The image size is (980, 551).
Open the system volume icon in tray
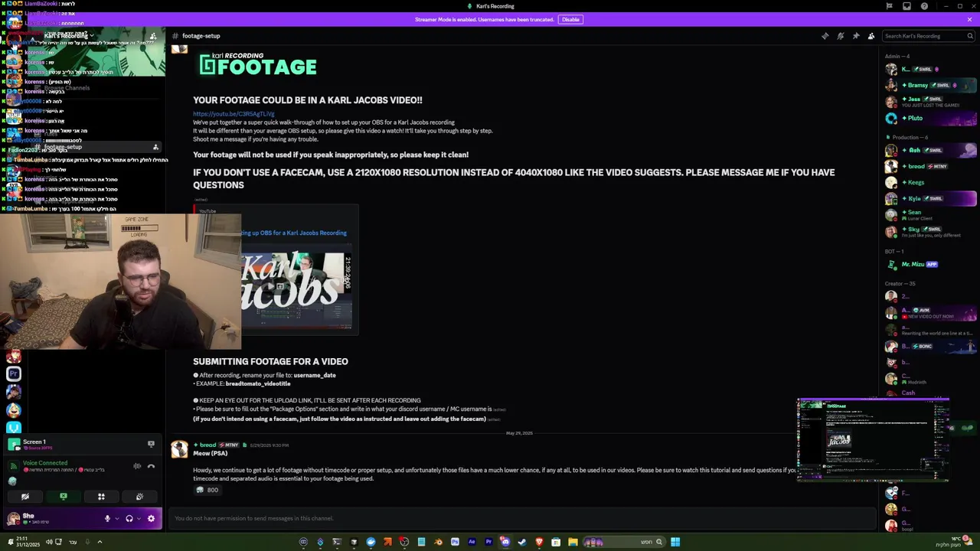[49, 542]
